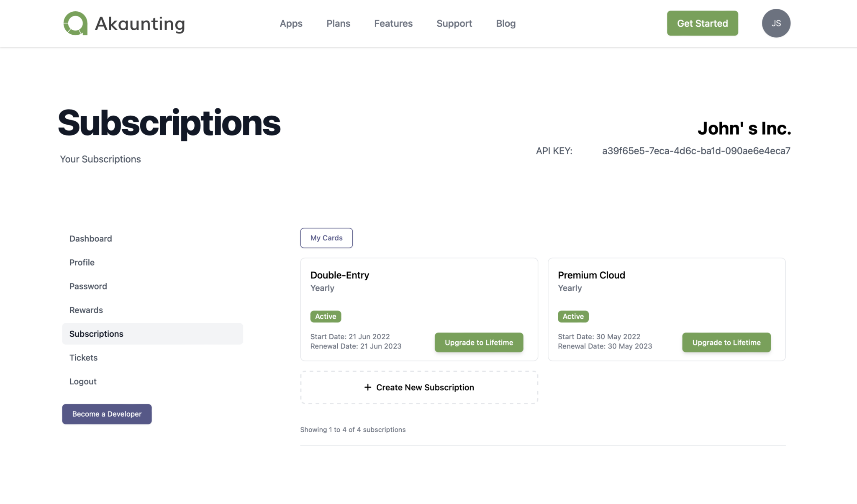
Task: Visit the Blog
Action: pos(505,23)
